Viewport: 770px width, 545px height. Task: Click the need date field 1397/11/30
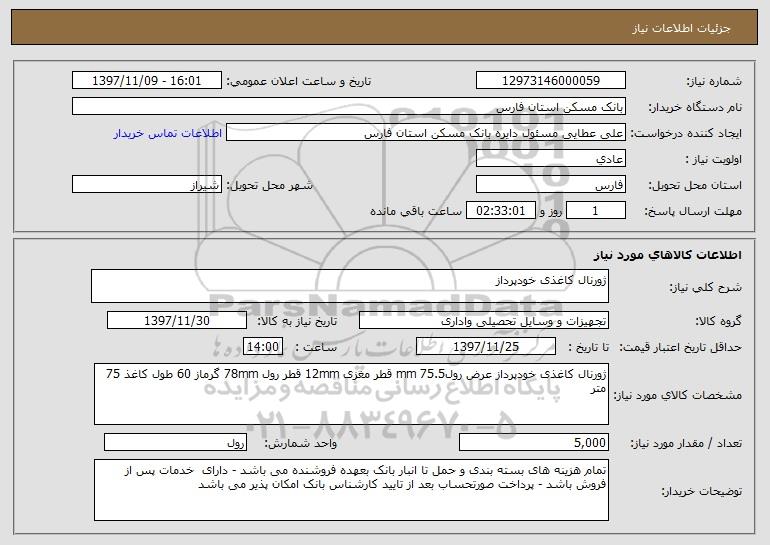tap(177, 321)
